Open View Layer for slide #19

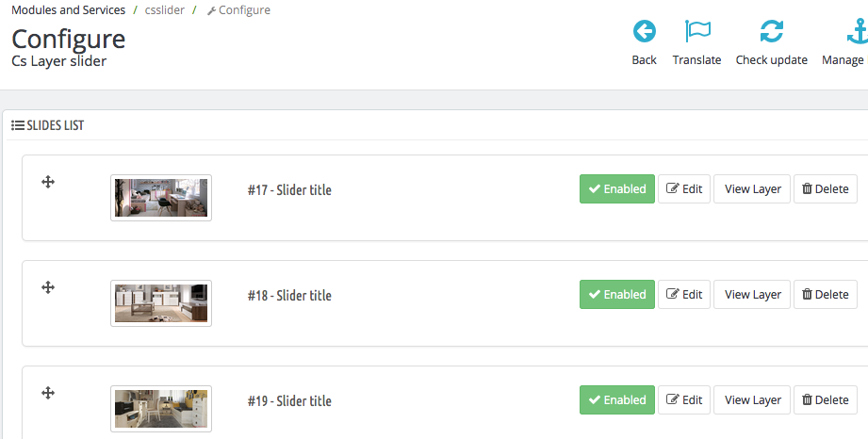(x=752, y=399)
